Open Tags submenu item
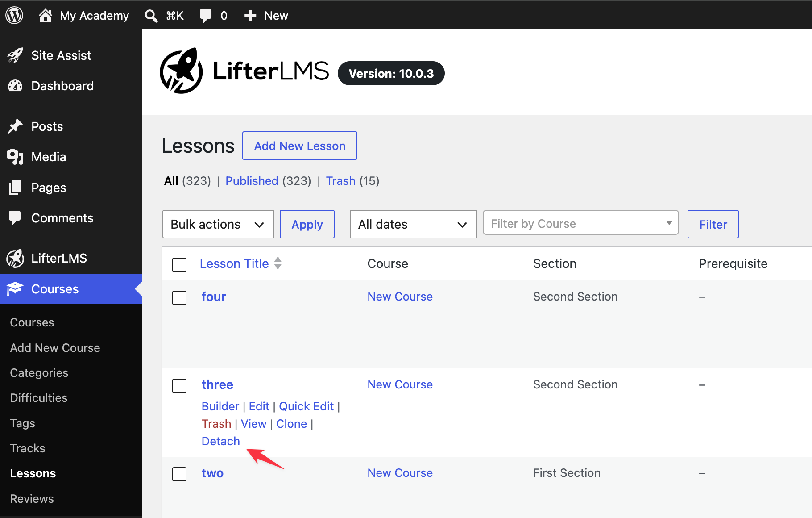The width and height of the screenshot is (812, 518). click(22, 423)
